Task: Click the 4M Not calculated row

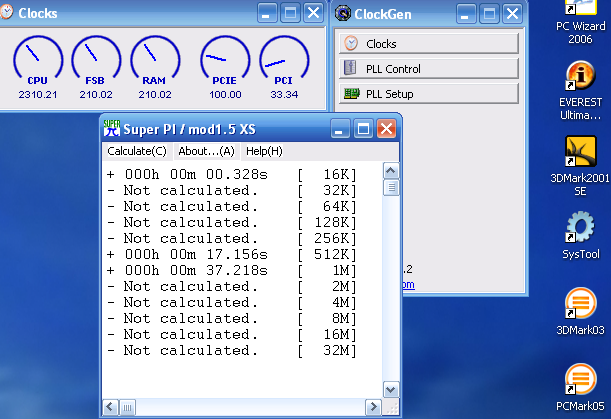Action: pyautogui.click(x=231, y=302)
